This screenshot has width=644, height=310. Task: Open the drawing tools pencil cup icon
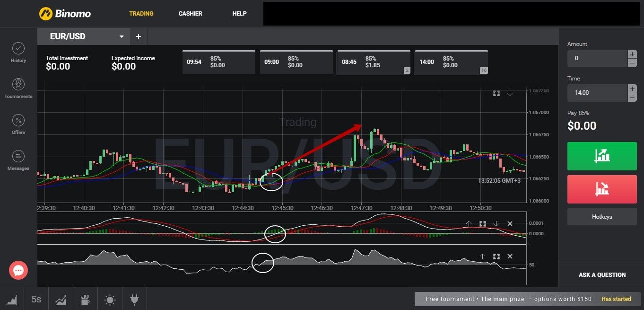(x=86, y=299)
